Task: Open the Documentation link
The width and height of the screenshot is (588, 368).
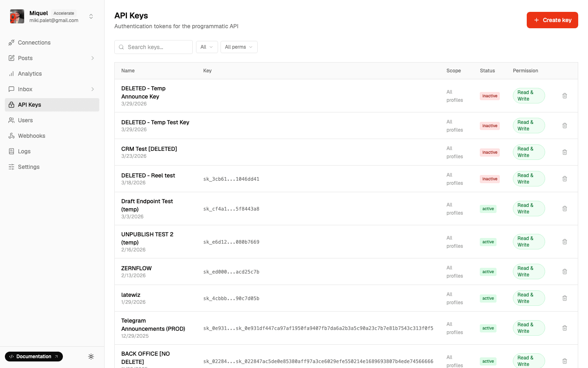Action: click(x=33, y=357)
